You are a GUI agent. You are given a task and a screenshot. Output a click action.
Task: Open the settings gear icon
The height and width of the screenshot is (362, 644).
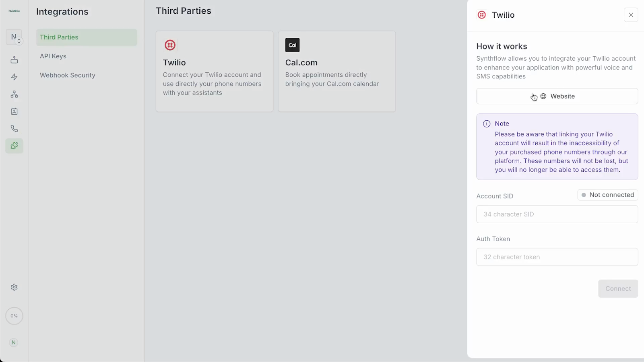(14, 287)
